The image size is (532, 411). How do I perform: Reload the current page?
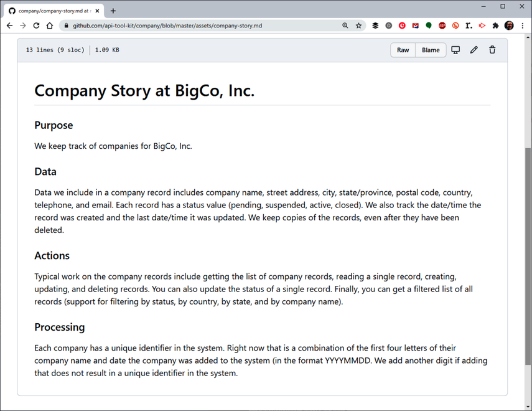pyautogui.click(x=36, y=26)
